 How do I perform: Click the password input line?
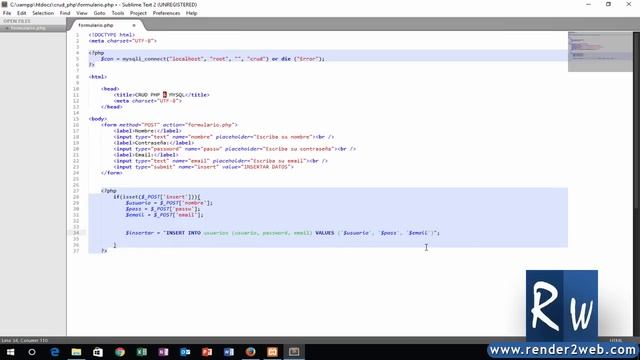234,149
